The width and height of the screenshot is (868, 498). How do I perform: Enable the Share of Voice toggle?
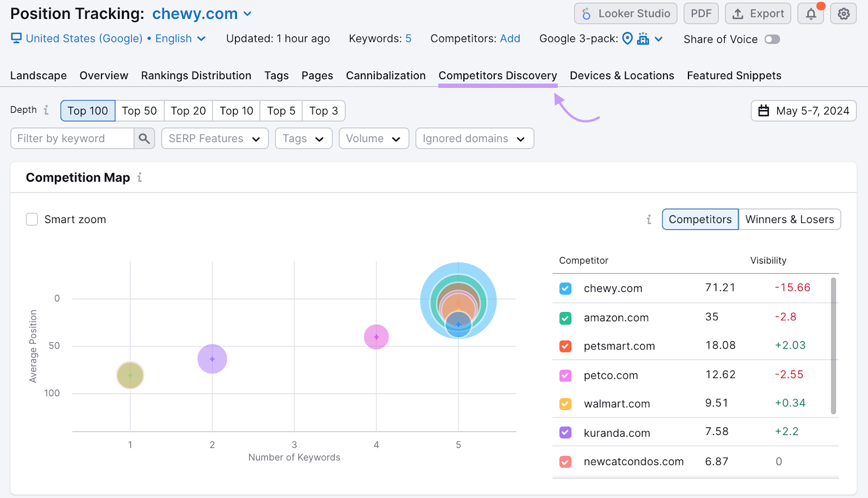[x=773, y=39]
